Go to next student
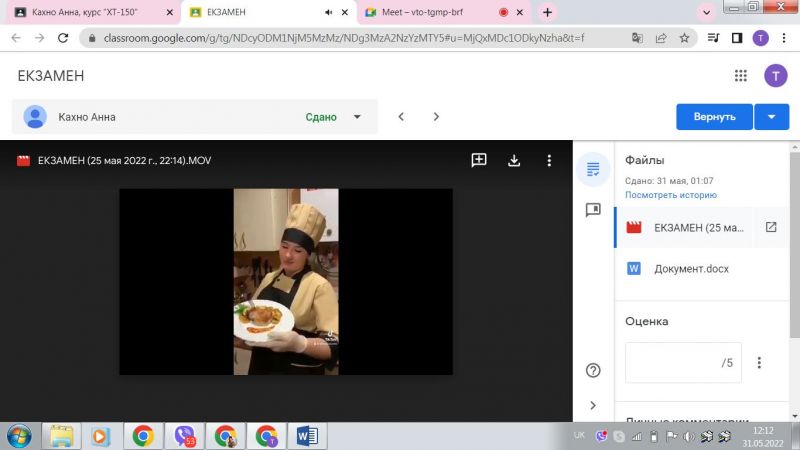800x450 pixels. coord(436,117)
